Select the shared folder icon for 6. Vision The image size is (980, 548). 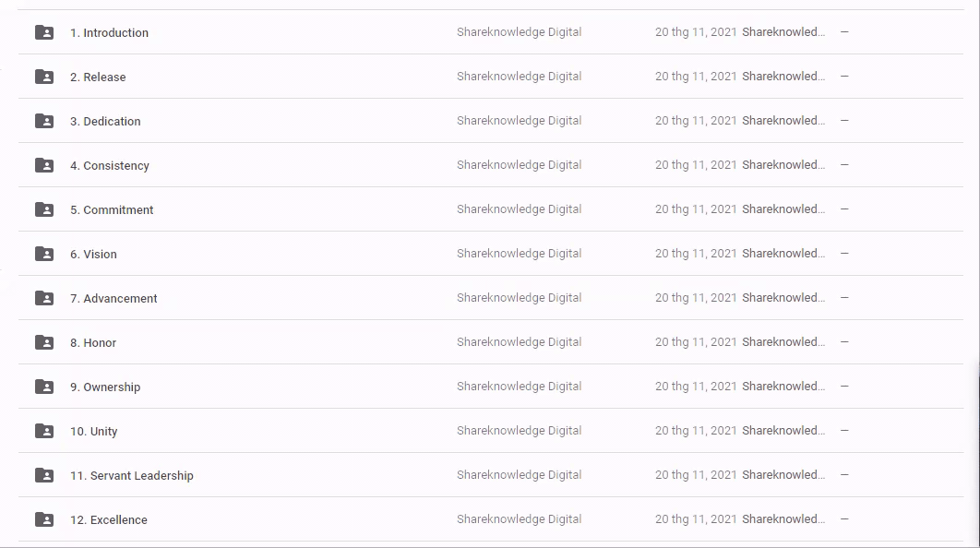[44, 254]
